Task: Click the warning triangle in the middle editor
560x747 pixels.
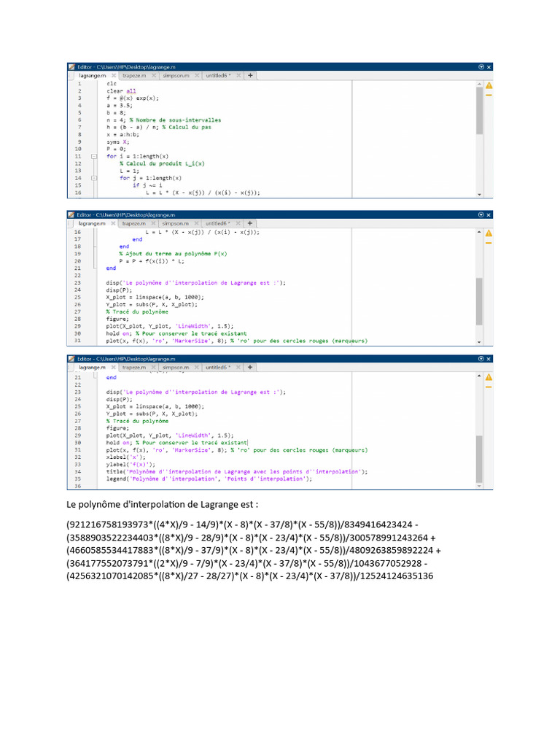Action: click(x=489, y=233)
